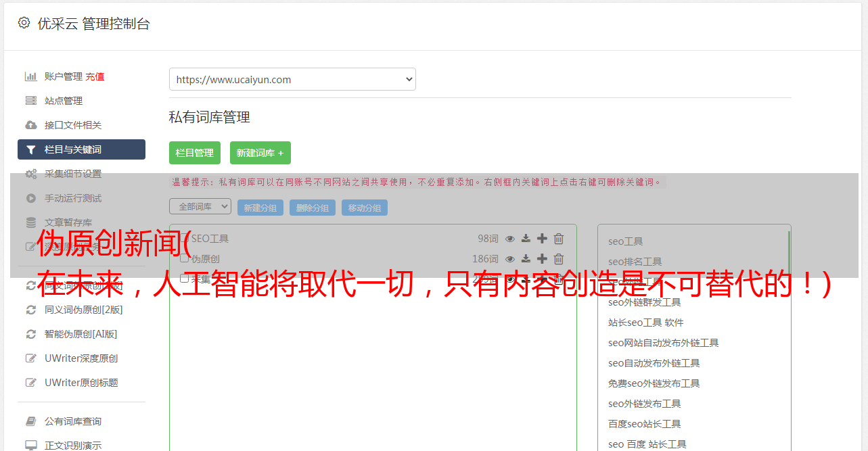The image size is (868, 451).
Task: Open 采集细节设置 via its cogs icon
Action: pyautogui.click(x=31, y=174)
